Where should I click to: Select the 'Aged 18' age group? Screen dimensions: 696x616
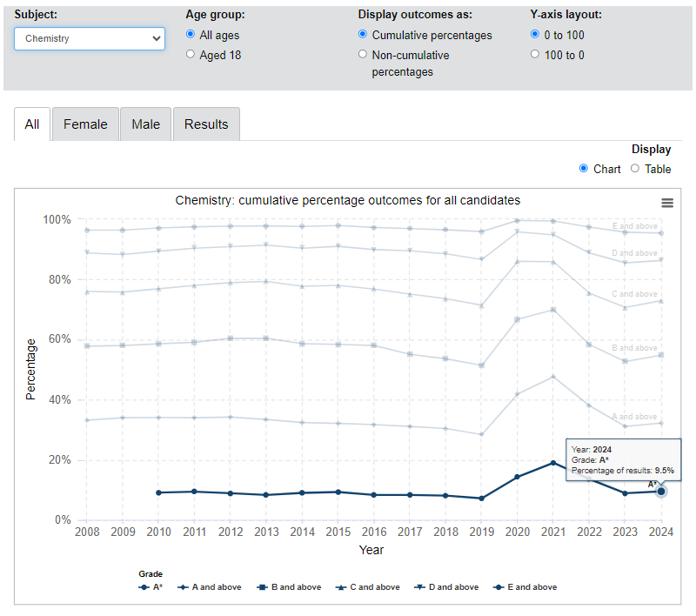pyautogui.click(x=191, y=55)
